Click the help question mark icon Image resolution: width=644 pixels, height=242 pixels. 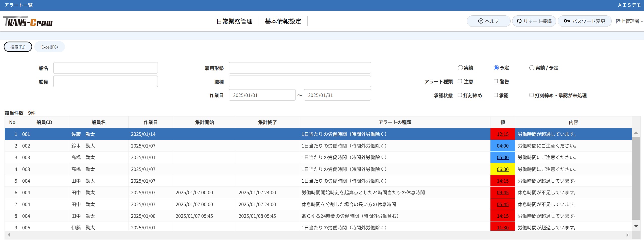click(481, 21)
